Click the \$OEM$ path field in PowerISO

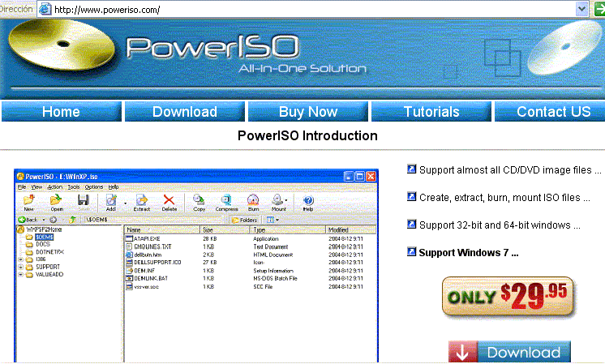pos(152,220)
